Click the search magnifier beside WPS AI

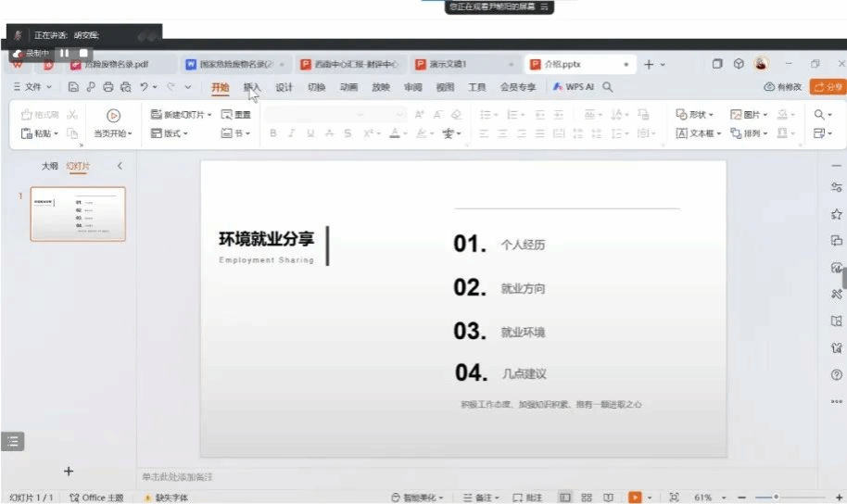608,87
